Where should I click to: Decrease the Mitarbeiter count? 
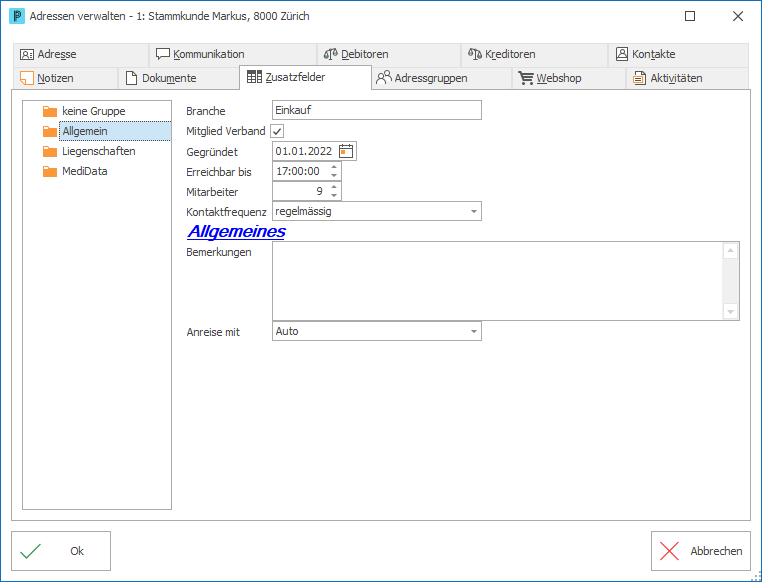coord(334,195)
